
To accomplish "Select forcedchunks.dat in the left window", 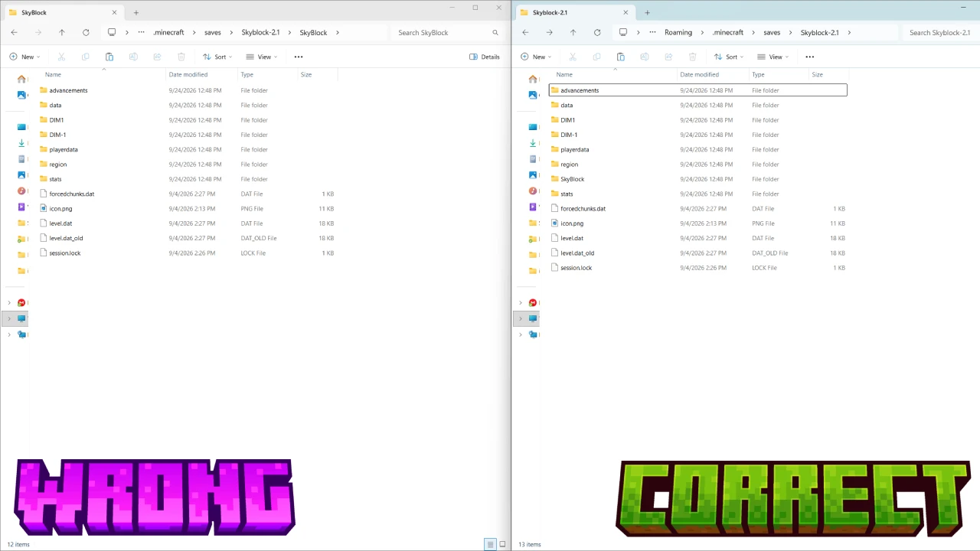I will point(72,194).
